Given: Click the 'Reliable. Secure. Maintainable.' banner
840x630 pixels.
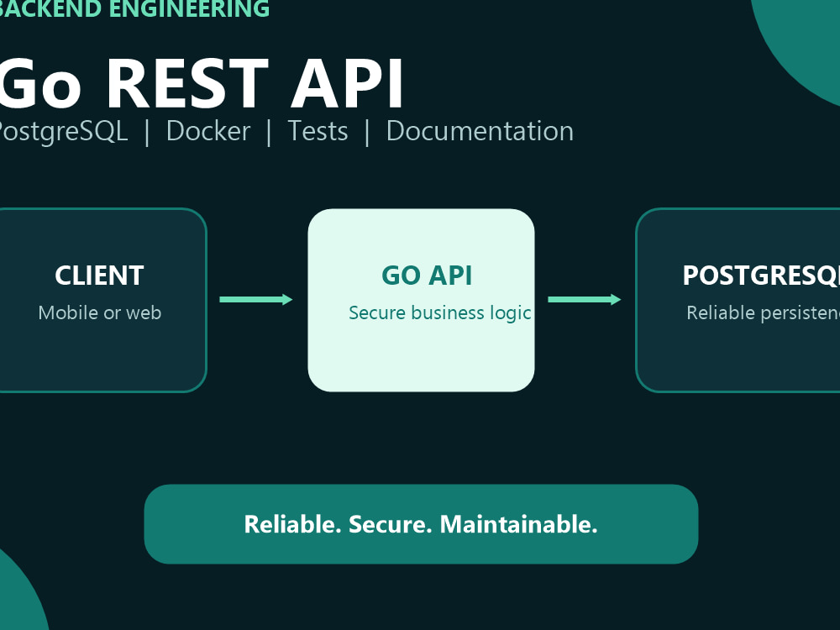Looking at the screenshot, I should [x=421, y=524].
